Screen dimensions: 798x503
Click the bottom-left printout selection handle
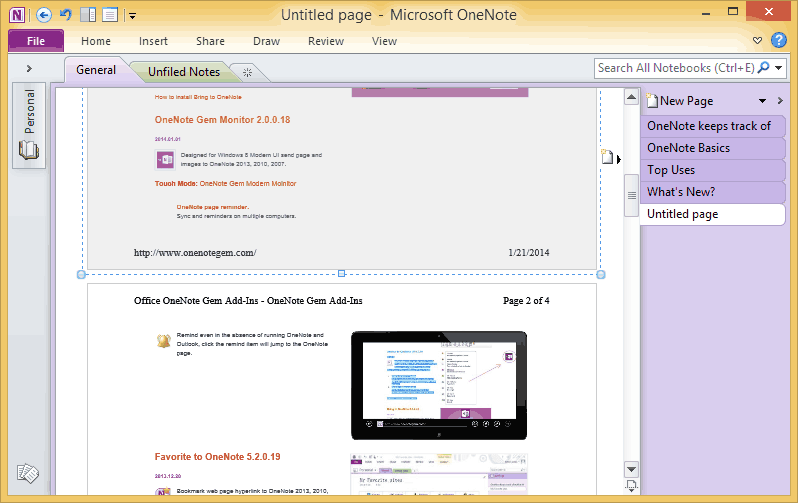[x=81, y=274]
